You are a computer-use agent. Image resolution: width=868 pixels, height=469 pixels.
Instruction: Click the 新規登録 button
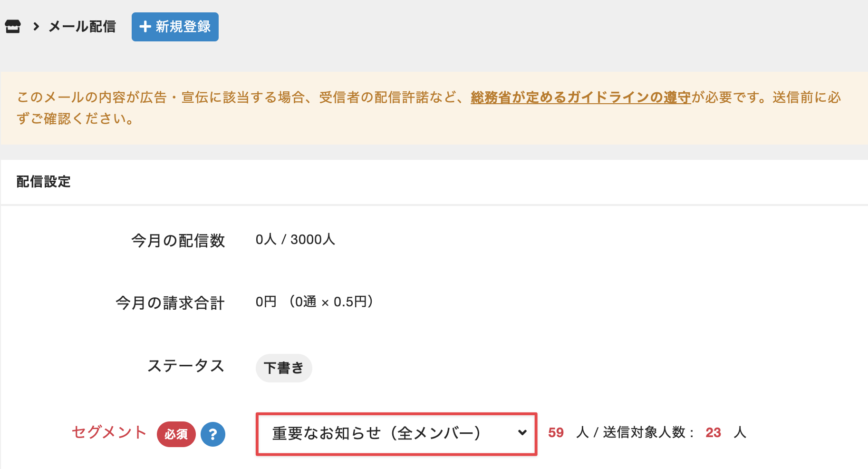point(175,27)
